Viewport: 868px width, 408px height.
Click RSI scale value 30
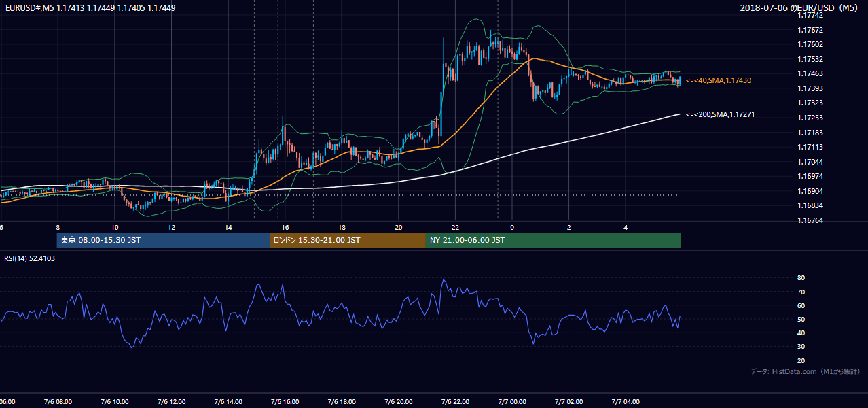(x=801, y=347)
